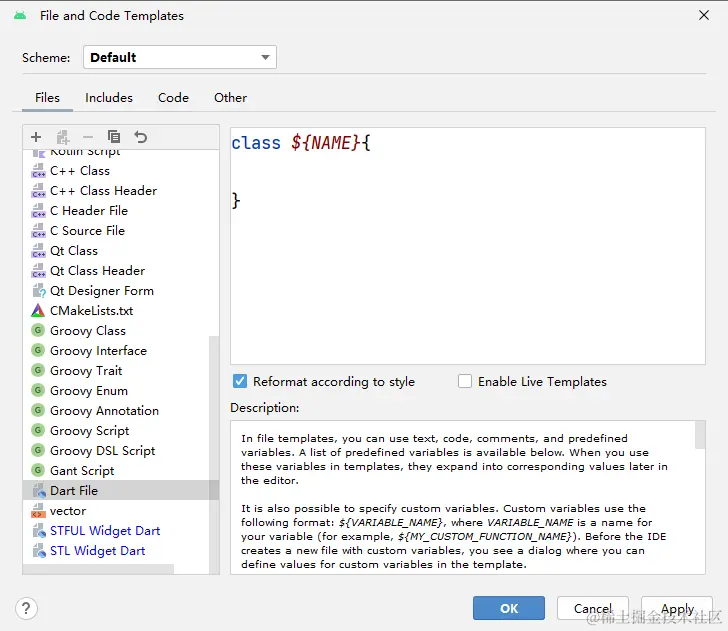Switch to the Files tab
This screenshot has width=728, height=631.
(47, 98)
